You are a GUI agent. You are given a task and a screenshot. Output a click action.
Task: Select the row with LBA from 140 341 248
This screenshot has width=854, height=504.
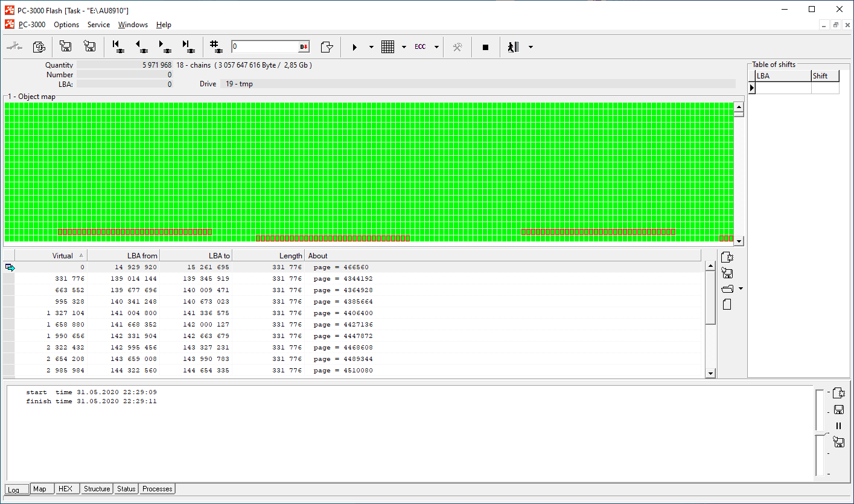click(353, 302)
